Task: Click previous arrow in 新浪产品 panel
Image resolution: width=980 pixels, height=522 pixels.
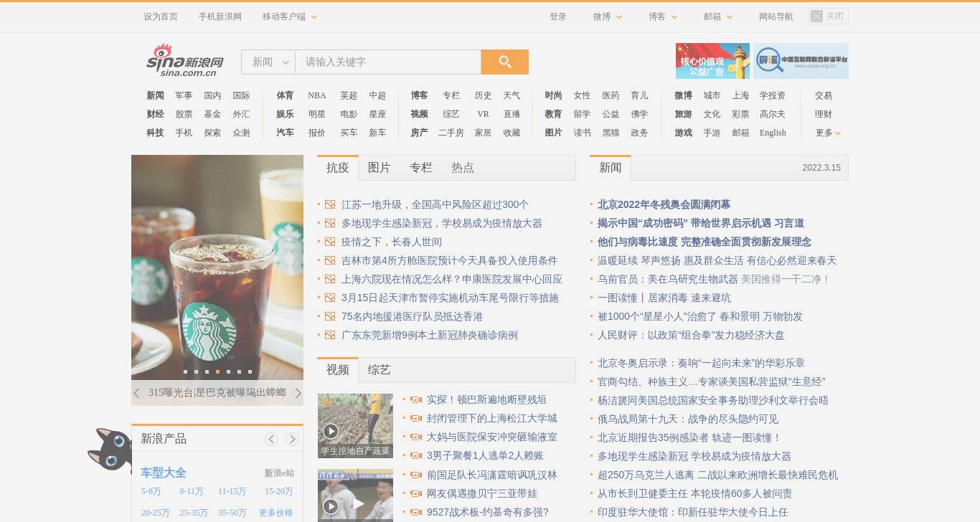Action: (271, 439)
